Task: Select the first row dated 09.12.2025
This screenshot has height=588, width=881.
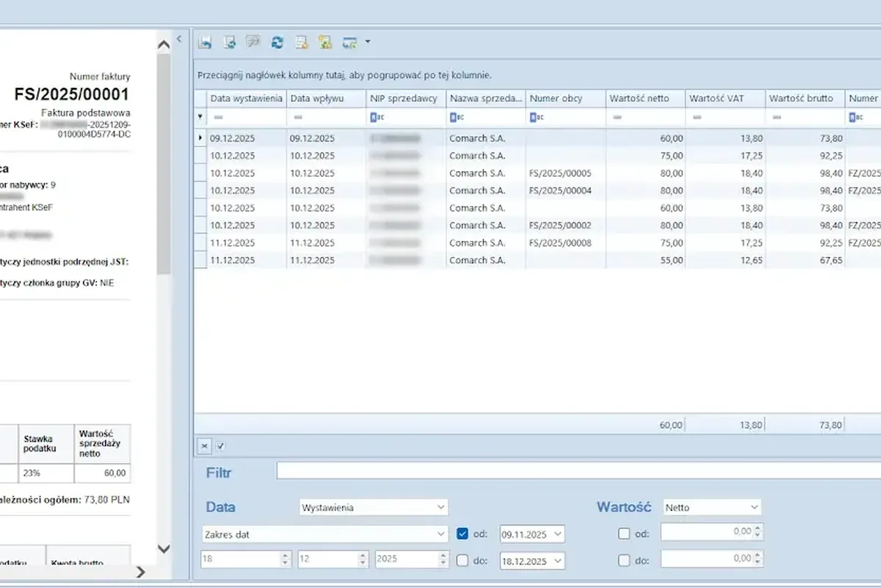Action: (537, 138)
